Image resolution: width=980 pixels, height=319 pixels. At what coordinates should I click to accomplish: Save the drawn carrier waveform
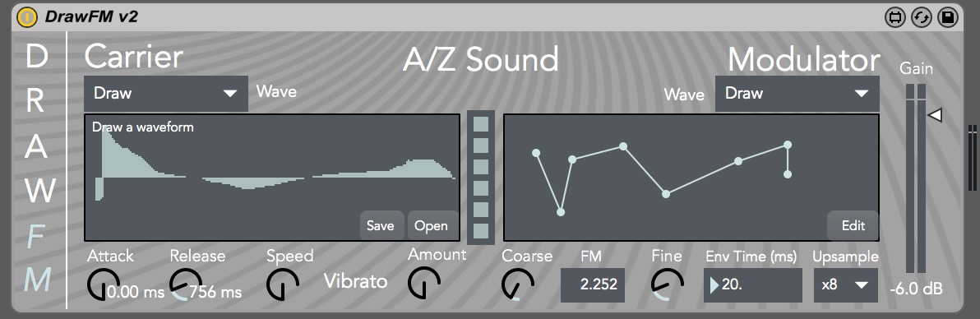tap(380, 226)
